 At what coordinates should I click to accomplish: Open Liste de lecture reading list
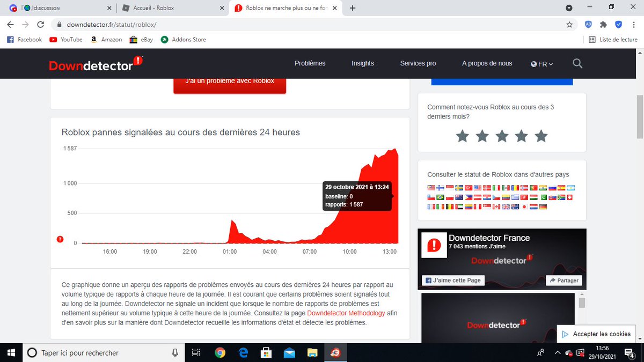(613, 39)
